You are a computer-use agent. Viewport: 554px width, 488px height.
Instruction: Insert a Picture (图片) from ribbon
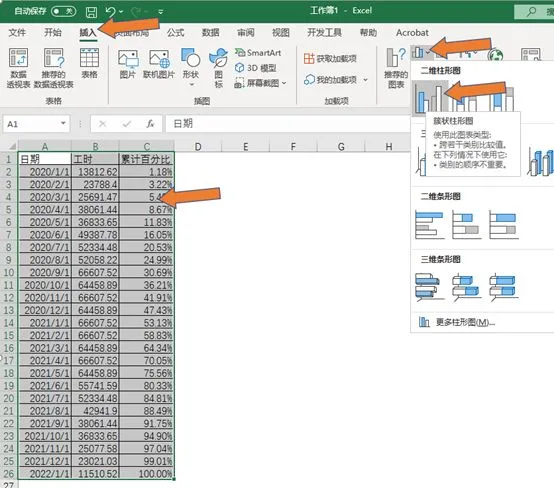(128, 64)
